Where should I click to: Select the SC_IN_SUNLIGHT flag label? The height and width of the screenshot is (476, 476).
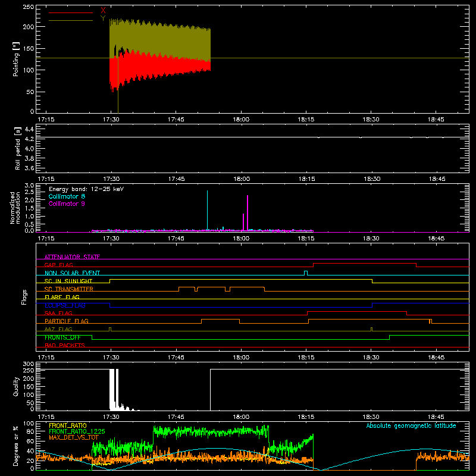[x=68, y=281]
